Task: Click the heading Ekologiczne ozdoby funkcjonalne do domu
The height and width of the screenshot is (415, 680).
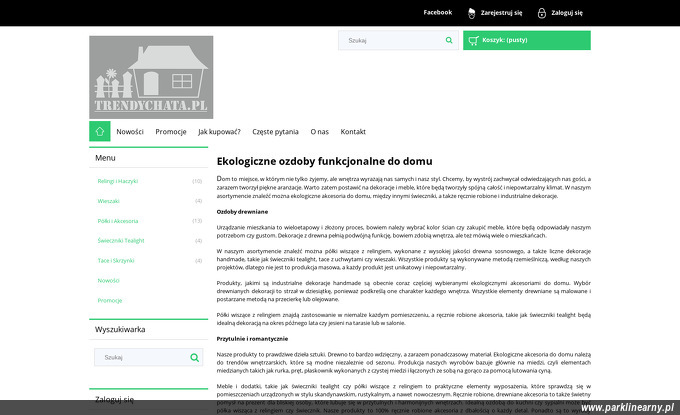Action: point(324,161)
